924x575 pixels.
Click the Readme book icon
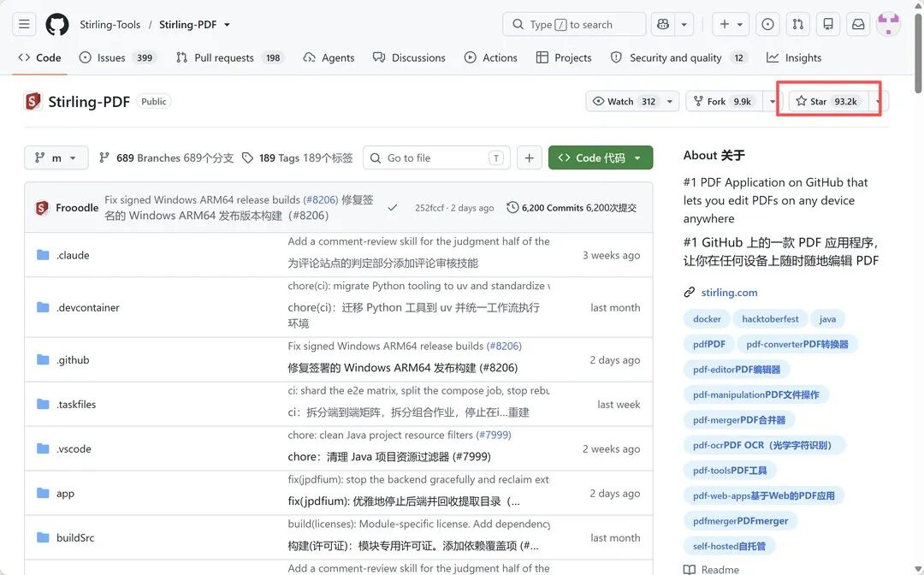(x=690, y=570)
